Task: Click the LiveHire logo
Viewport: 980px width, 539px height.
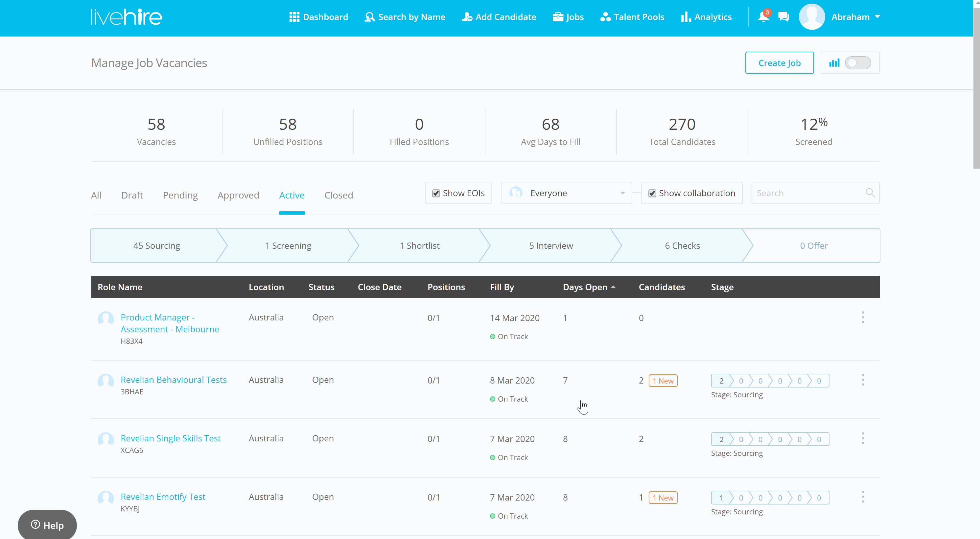Action: click(x=126, y=17)
